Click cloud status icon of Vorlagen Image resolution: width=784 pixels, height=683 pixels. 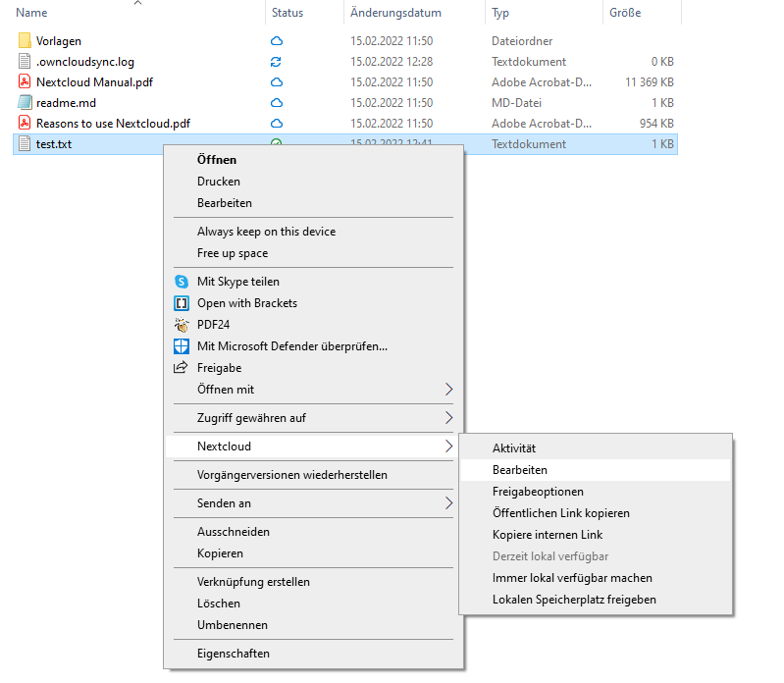click(277, 41)
